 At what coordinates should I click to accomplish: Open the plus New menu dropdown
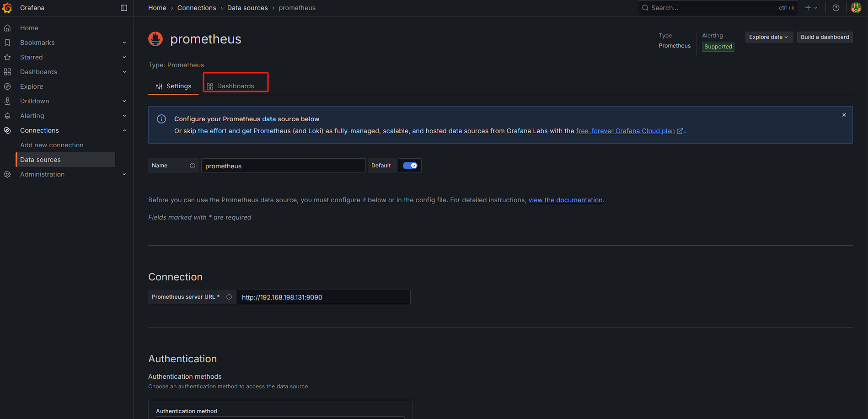[811, 8]
